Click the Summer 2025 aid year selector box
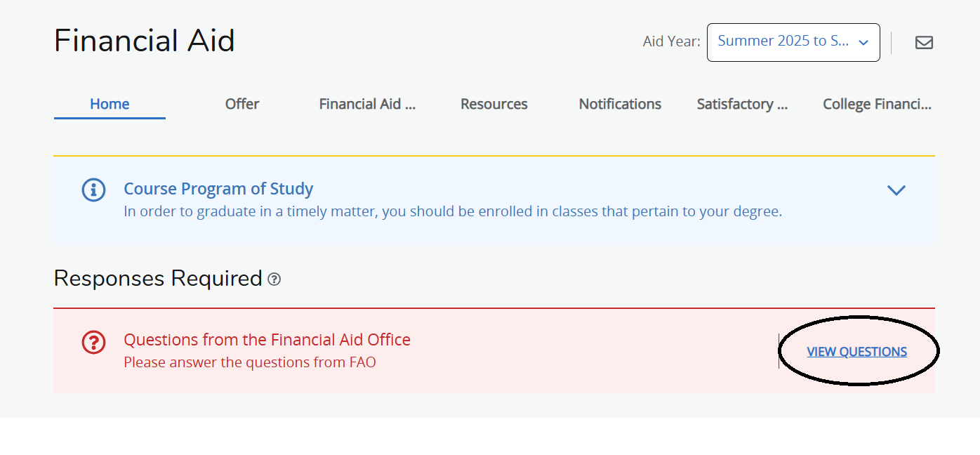The image size is (980, 455). (793, 42)
